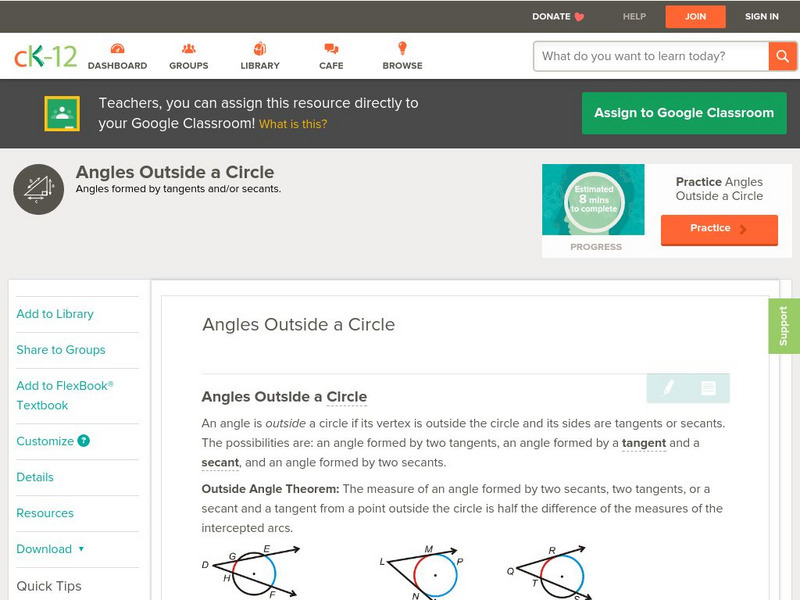Click the orange search magnifier button

782,56
